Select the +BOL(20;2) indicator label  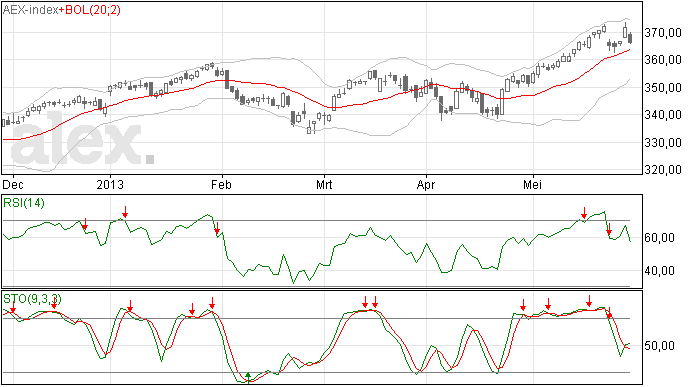pyautogui.click(x=89, y=10)
